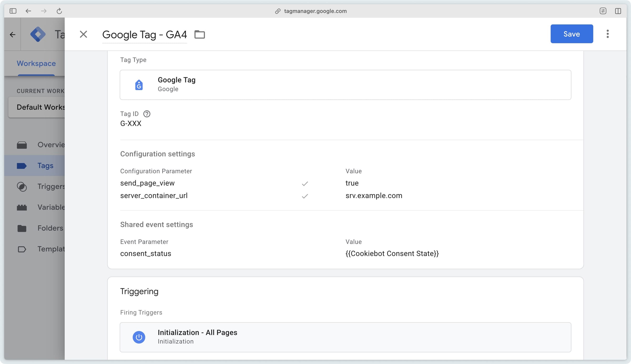The width and height of the screenshot is (631, 364).
Task: Open the browser split view icon
Action: click(618, 11)
